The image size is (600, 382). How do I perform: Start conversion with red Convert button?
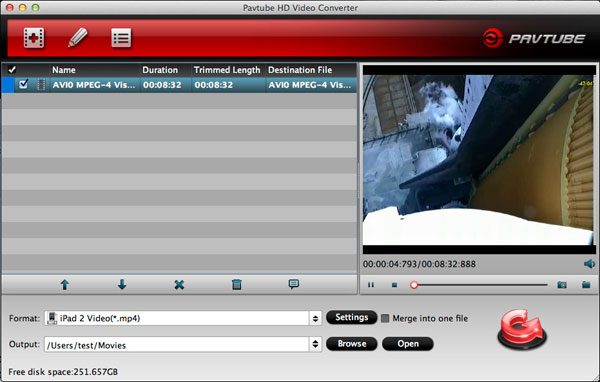tap(522, 329)
